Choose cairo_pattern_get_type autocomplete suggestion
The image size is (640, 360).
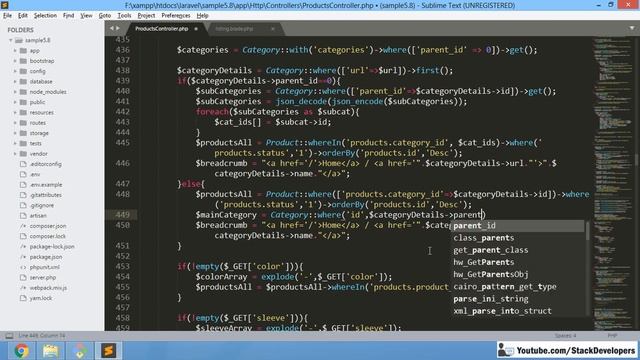click(518, 287)
